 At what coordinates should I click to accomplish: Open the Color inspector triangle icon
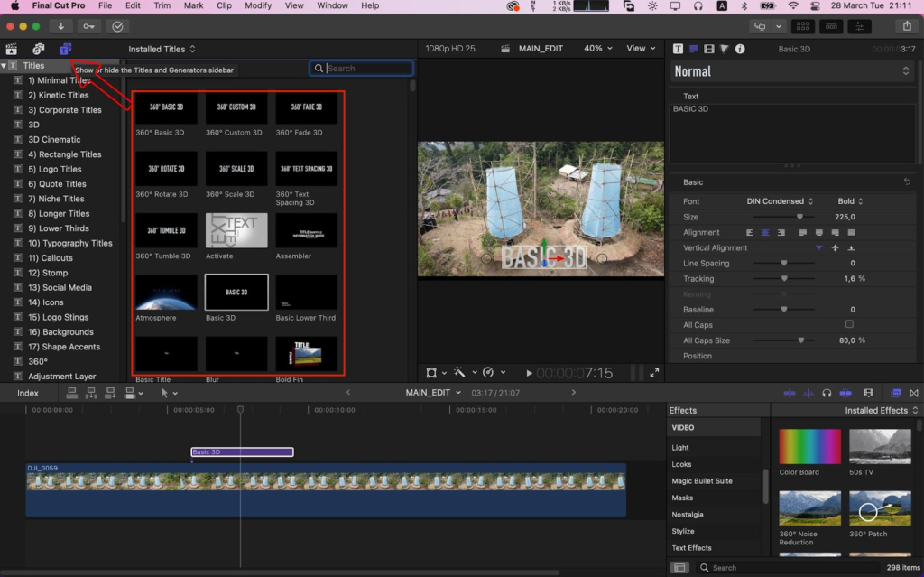coord(725,49)
